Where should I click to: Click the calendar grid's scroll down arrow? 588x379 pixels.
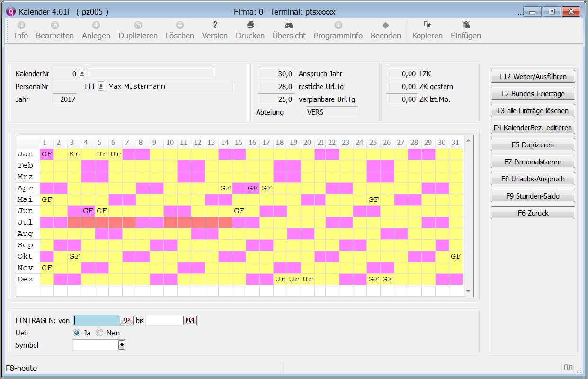468,291
